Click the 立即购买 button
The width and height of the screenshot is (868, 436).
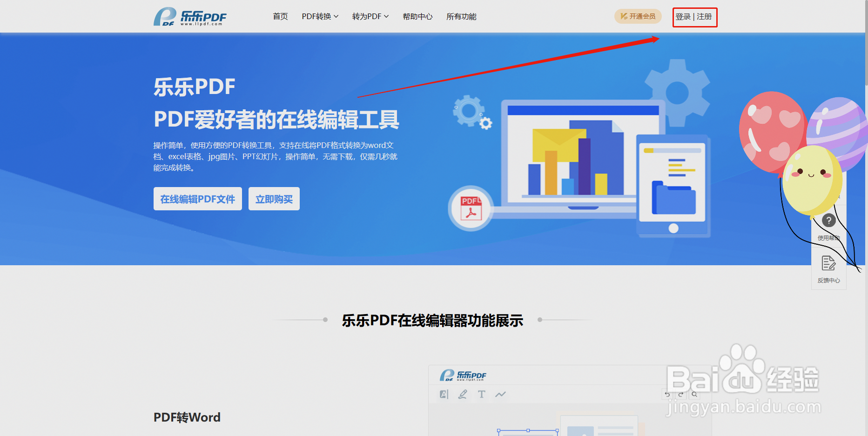pyautogui.click(x=274, y=199)
